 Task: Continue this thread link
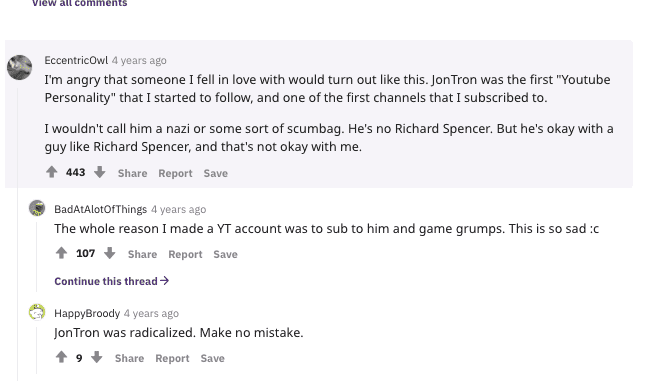pyautogui.click(x=112, y=281)
